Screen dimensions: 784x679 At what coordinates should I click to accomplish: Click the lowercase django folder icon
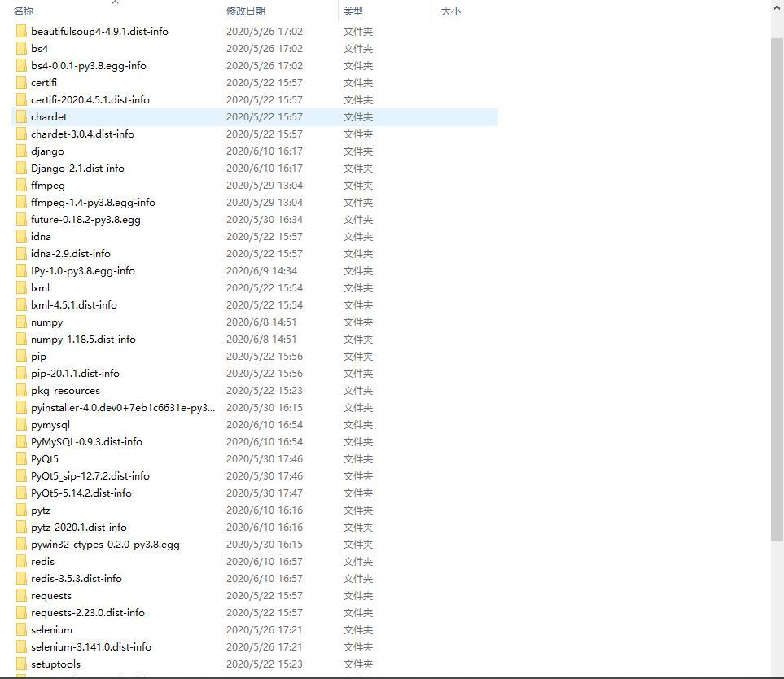click(x=21, y=151)
